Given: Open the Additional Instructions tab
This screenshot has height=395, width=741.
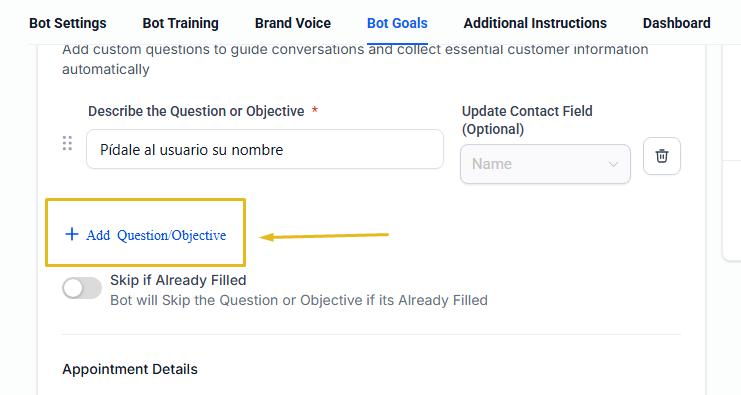Looking at the screenshot, I should [535, 23].
